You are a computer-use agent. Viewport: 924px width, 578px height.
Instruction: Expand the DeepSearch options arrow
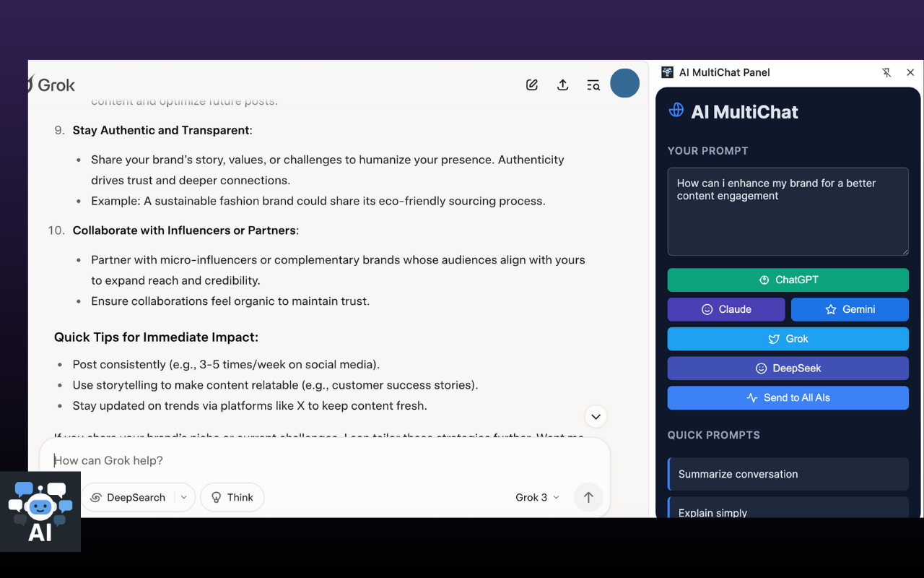(184, 497)
